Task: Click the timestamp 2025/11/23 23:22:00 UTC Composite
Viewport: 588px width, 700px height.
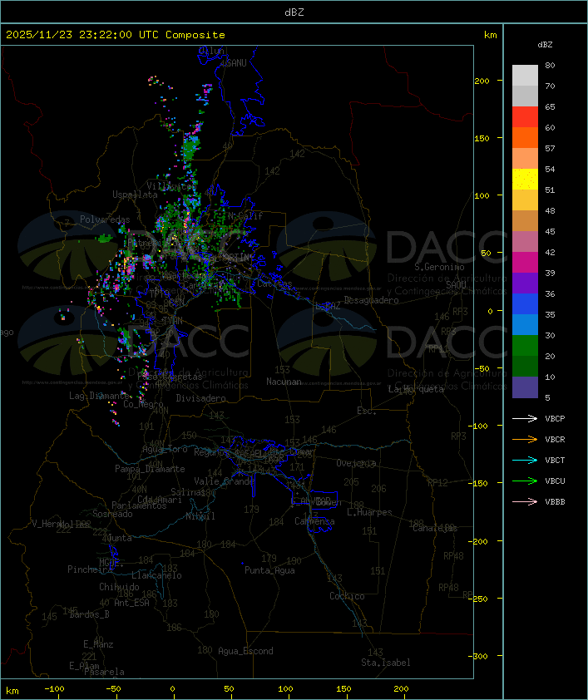Action: coord(116,35)
